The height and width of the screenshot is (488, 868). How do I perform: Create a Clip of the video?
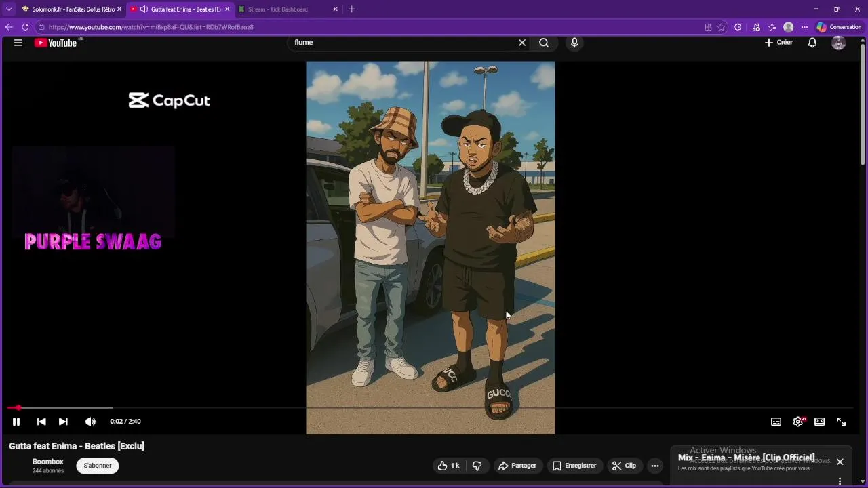tap(624, 466)
